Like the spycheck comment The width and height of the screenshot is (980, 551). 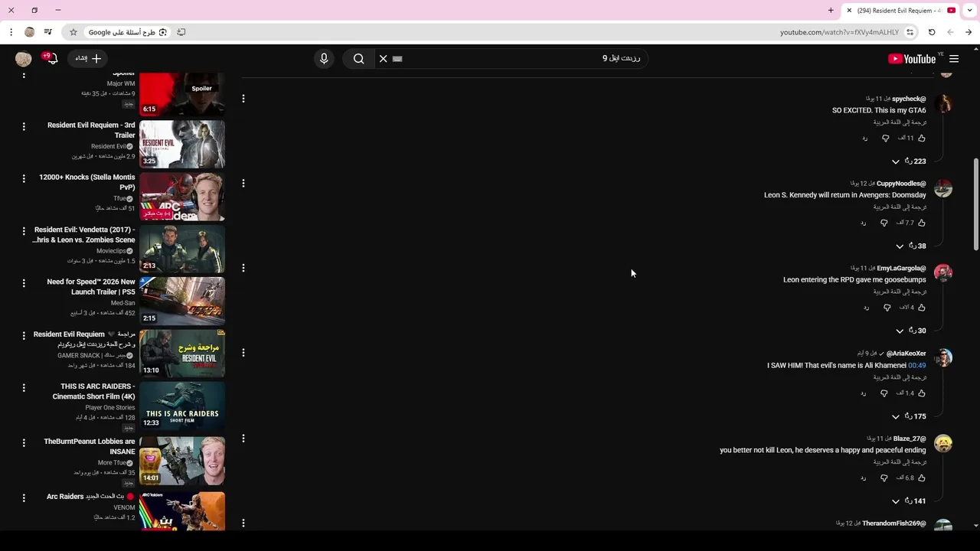point(921,139)
